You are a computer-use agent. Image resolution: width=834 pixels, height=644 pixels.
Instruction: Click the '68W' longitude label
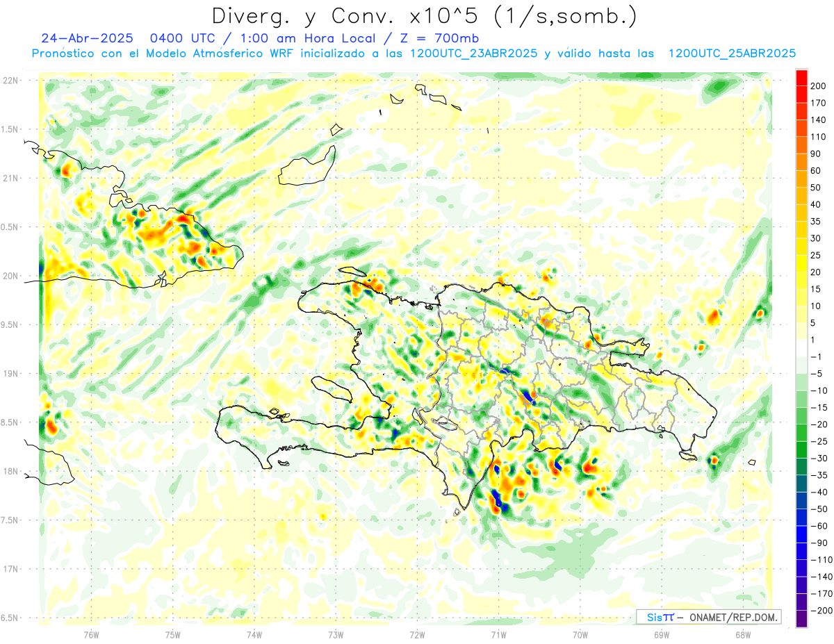pos(743,634)
